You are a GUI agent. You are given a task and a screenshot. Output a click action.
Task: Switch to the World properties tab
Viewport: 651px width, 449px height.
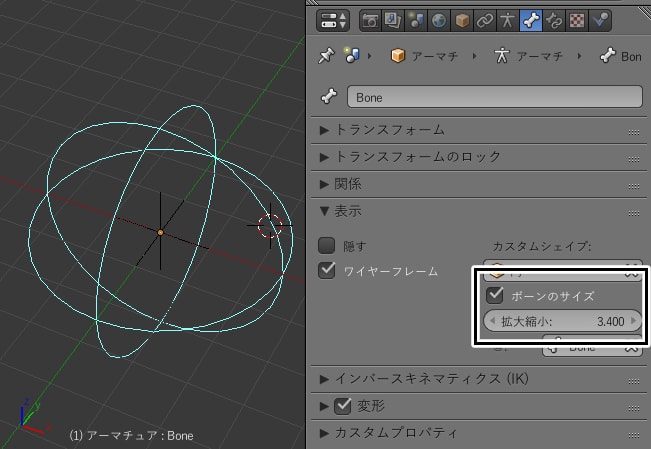(439, 20)
